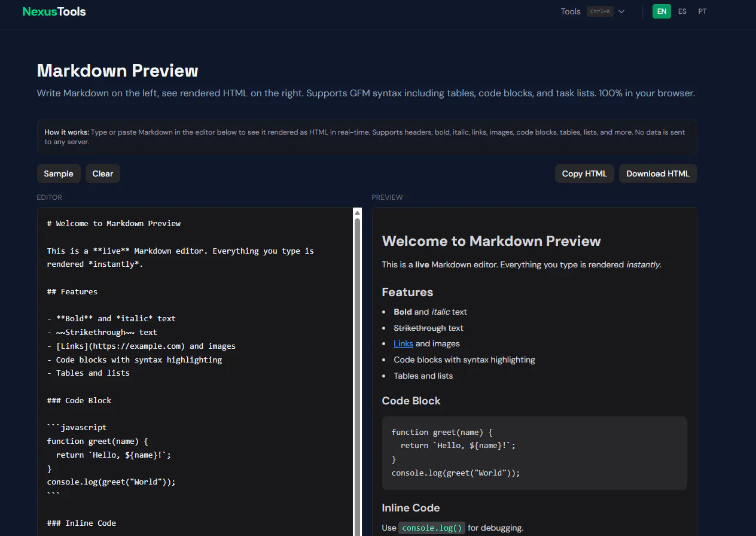756x536 pixels.
Task: Click the NexusTools logo
Action: pyautogui.click(x=54, y=11)
